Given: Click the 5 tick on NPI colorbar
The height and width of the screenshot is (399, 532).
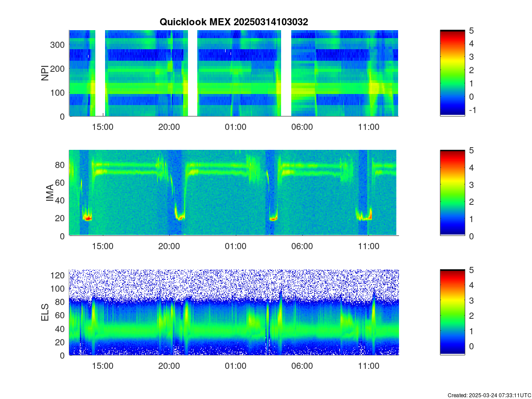Looking at the screenshot, I should tap(471, 31).
